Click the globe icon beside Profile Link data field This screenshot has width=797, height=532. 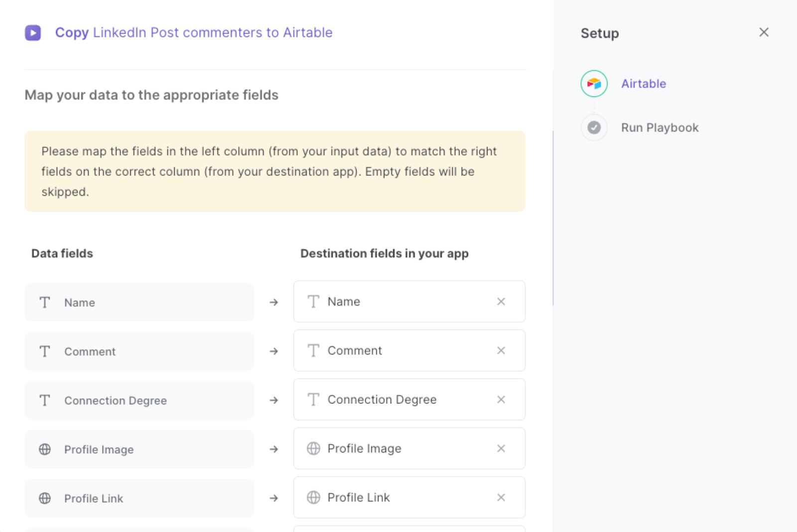(44, 498)
